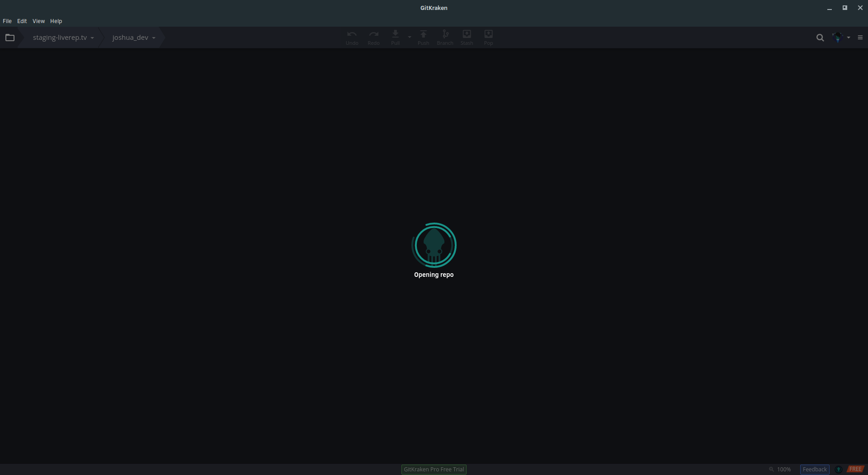Expand the Pull options arrow
The image size is (868, 475).
(410, 38)
